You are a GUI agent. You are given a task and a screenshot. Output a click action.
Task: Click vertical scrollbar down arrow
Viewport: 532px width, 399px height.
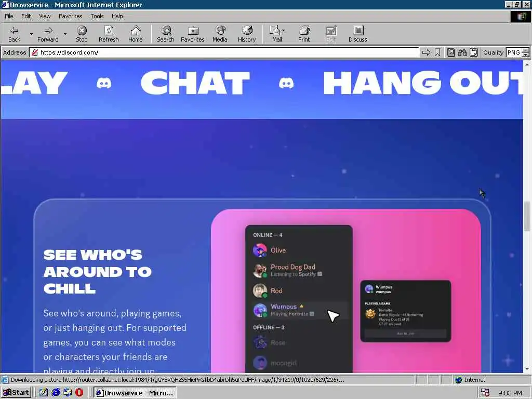(x=527, y=369)
